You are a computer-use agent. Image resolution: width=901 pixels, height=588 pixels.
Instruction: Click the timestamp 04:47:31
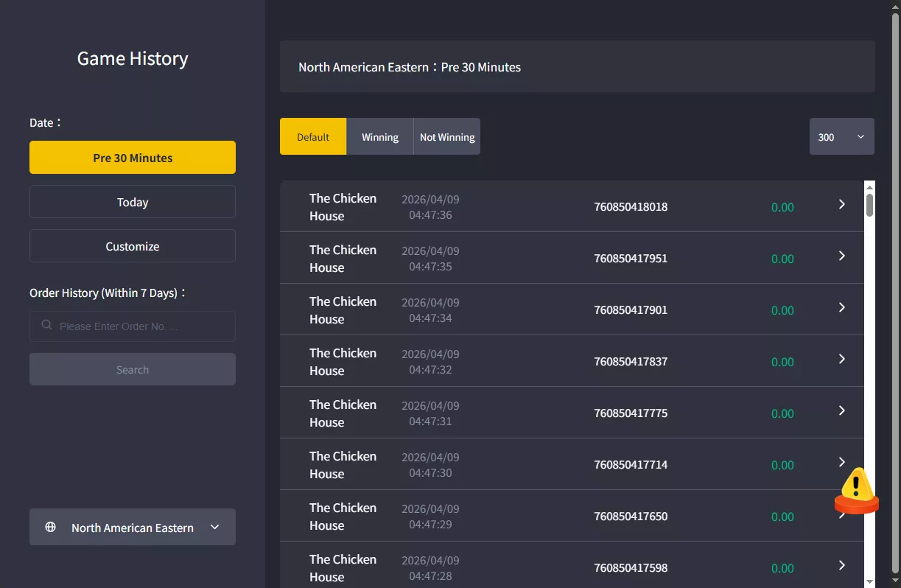(430, 421)
